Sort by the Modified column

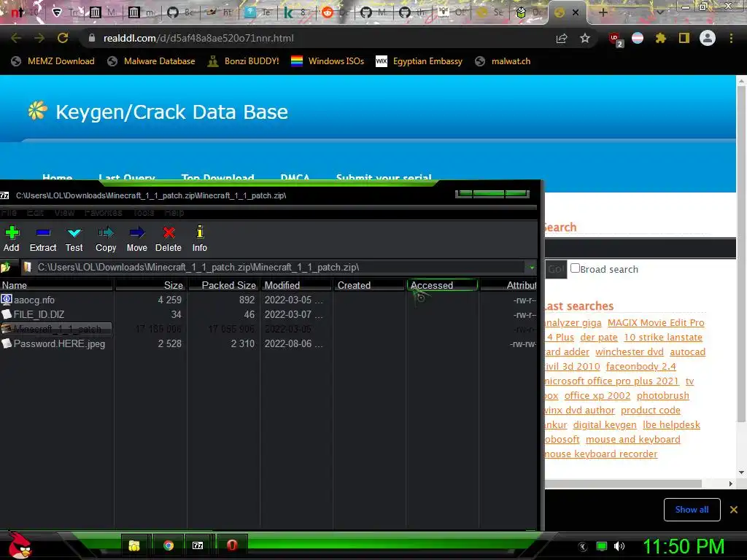tap(296, 285)
